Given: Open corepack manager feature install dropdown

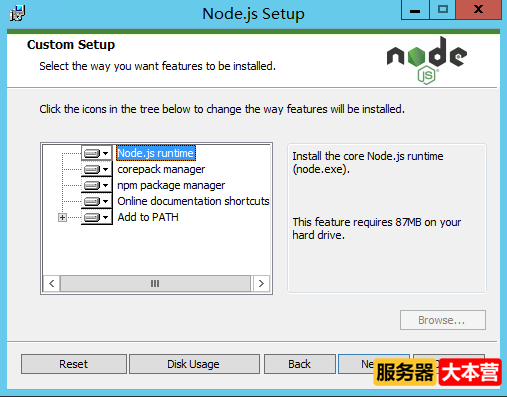Looking at the screenshot, I should pyautogui.click(x=96, y=169).
